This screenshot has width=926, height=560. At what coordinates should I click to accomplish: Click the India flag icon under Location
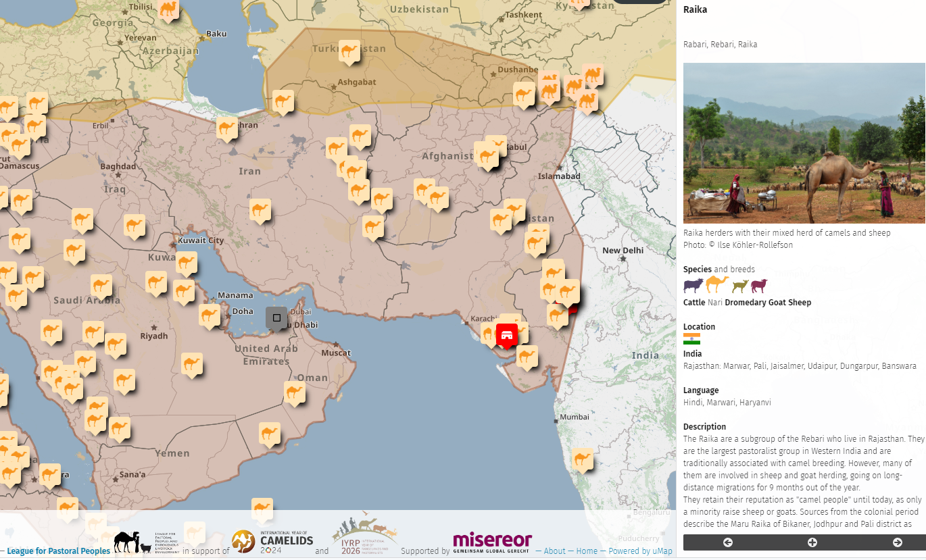[691, 339]
